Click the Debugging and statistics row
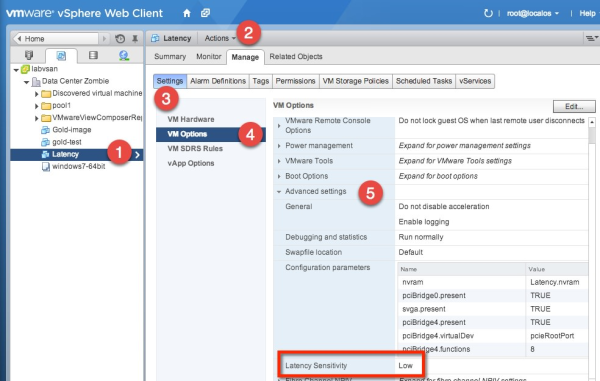The width and height of the screenshot is (600, 381). [430, 237]
